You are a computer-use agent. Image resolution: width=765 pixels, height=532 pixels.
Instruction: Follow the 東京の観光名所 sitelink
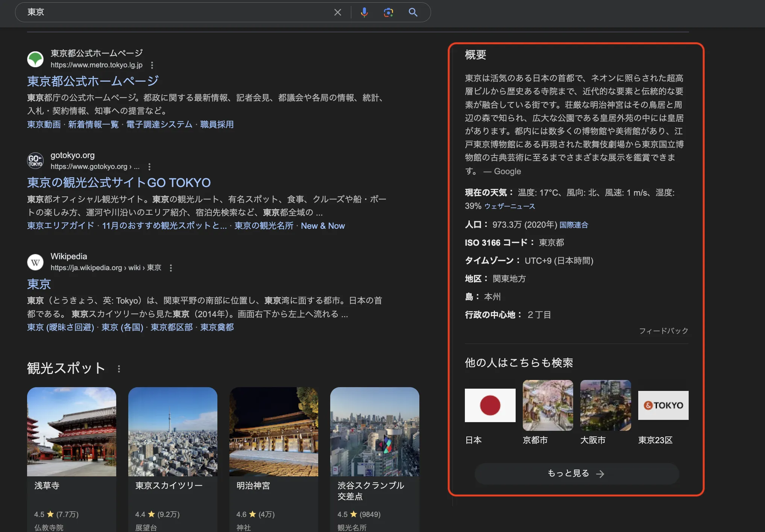264,226
